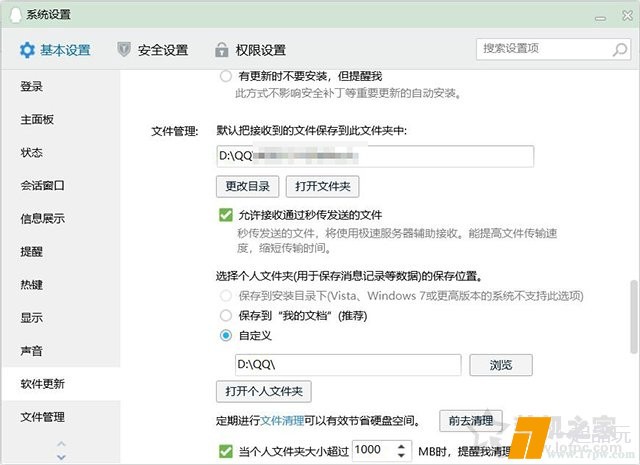Click the gear icon of 基本设置
The width and height of the screenshot is (640, 465).
[x=27, y=50]
